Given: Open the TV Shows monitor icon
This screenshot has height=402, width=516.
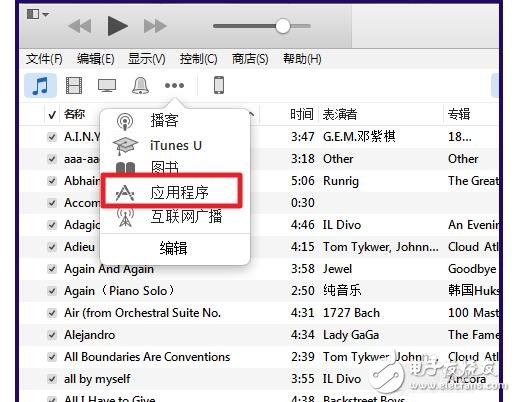Looking at the screenshot, I should click(x=107, y=85).
